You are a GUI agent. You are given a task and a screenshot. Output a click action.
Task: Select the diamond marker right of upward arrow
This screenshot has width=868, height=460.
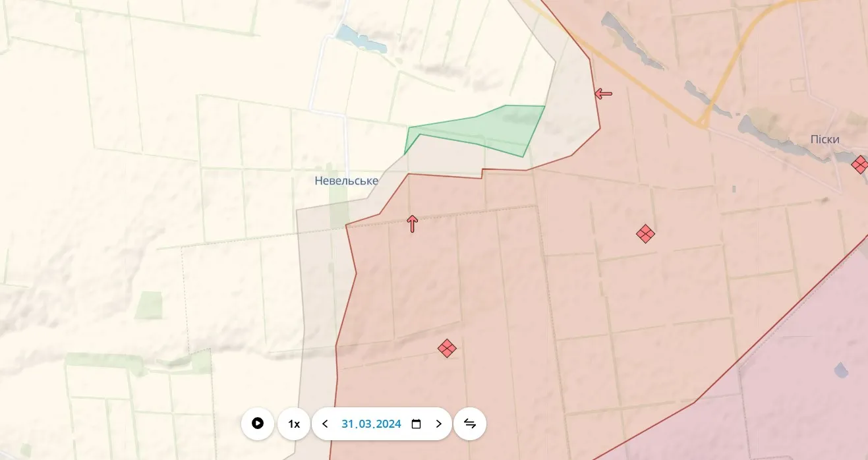pyautogui.click(x=645, y=233)
